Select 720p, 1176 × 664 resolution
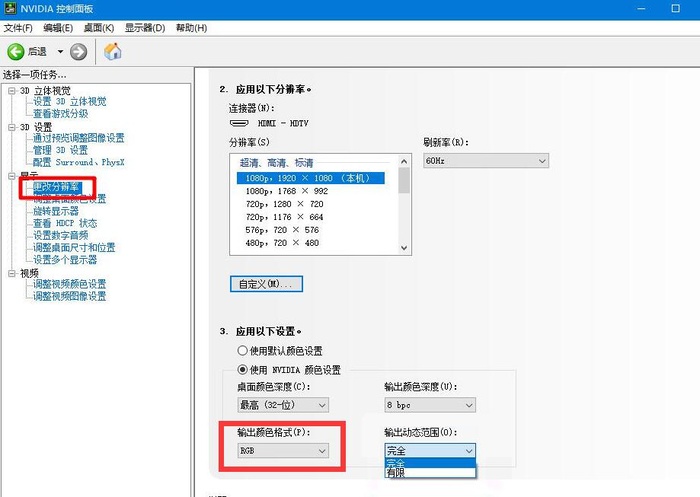 point(284,217)
